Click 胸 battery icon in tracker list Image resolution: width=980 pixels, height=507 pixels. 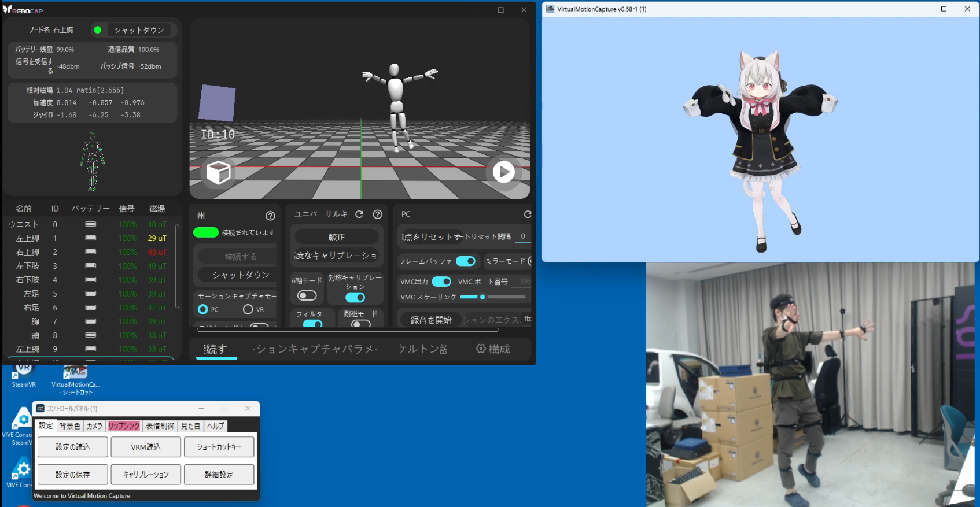coord(91,321)
